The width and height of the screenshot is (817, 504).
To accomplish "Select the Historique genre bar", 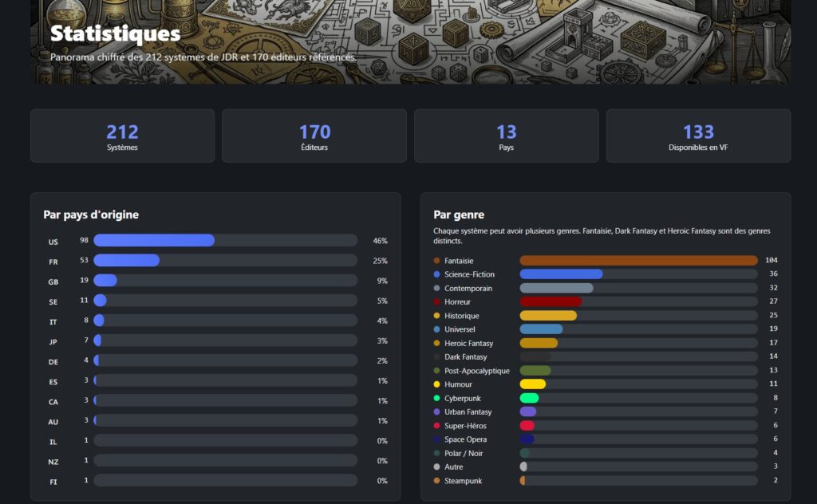I will 638,316.
